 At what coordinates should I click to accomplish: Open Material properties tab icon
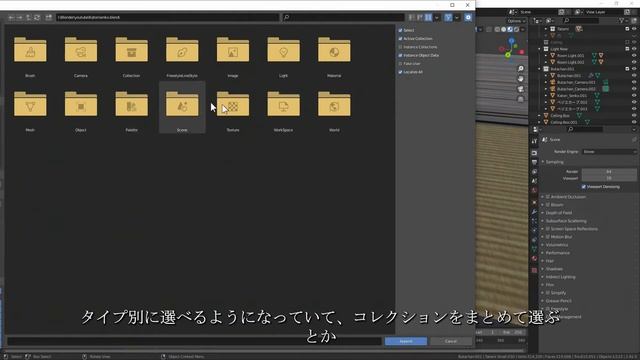tap(534, 259)
